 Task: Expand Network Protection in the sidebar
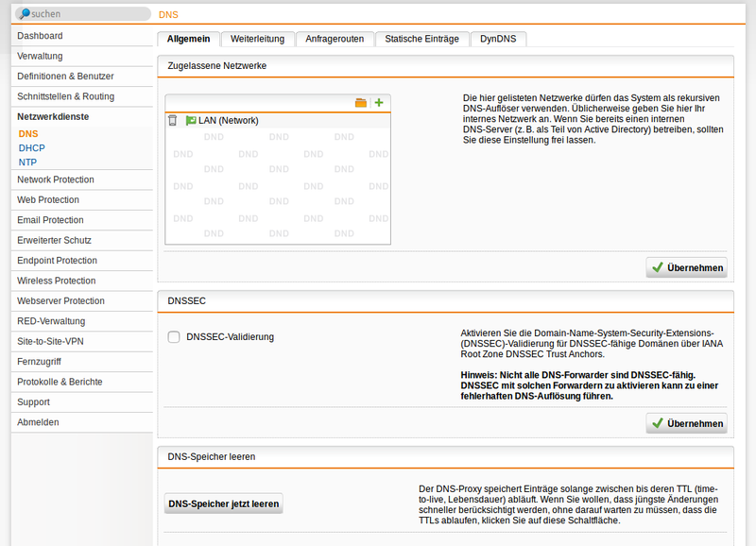point(55,179)
